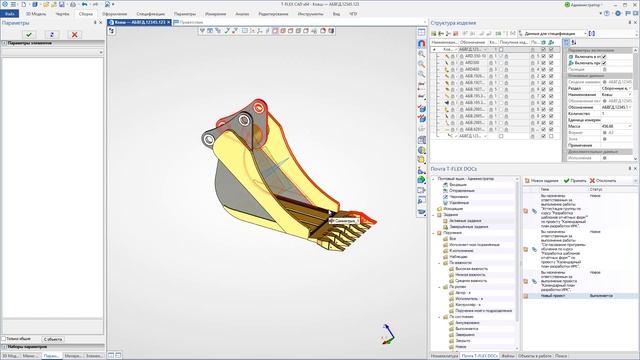640x360 pixels.
Task: Click the Отклонить button
Action: [x=603, y=180]
